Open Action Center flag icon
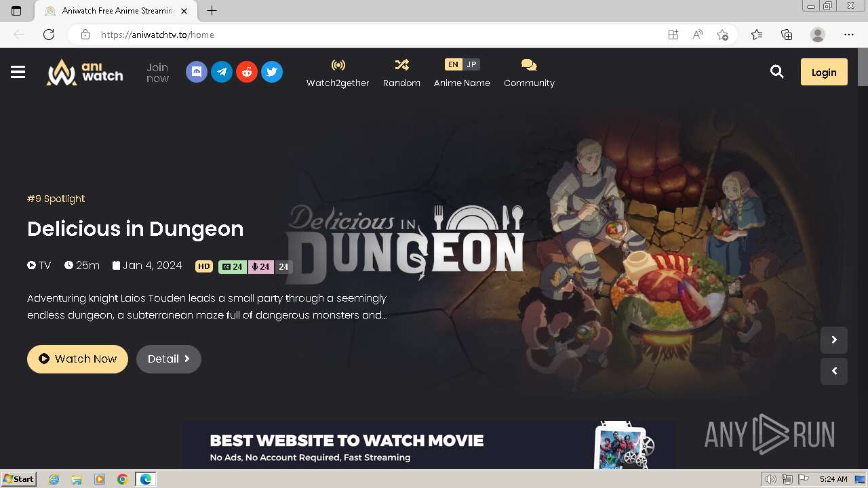This screenshot has width=868, height=488. (x=803, y=479)
